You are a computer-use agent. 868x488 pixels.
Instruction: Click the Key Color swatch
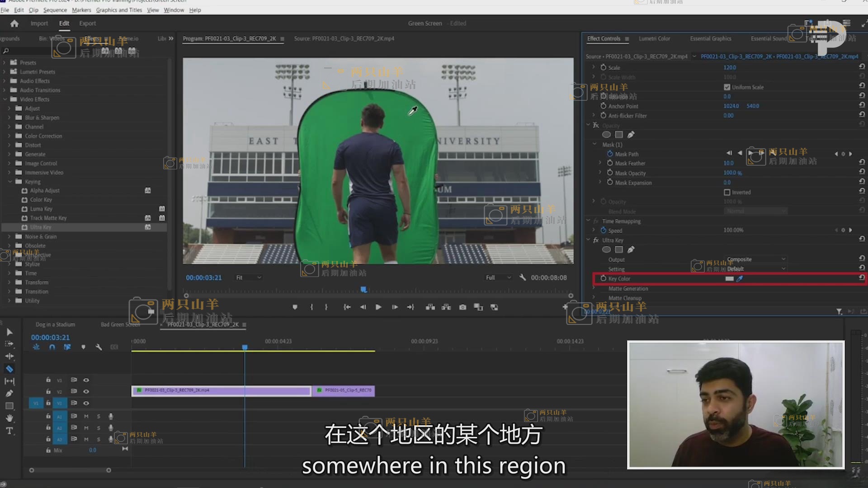click(x=729, y=279)
